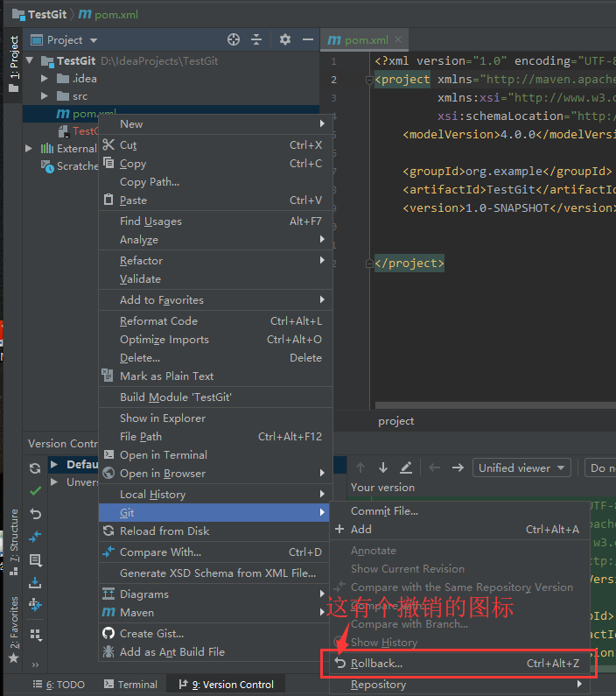Choose Paste from the context menu
The image size is (616, 696).
tap(215, 200)
